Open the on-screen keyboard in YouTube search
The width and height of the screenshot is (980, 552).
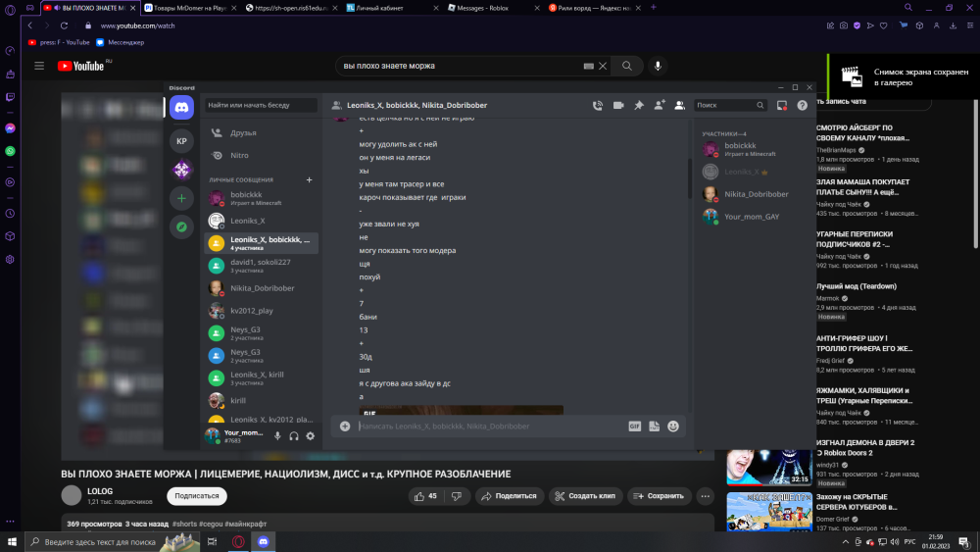point(588,66)
